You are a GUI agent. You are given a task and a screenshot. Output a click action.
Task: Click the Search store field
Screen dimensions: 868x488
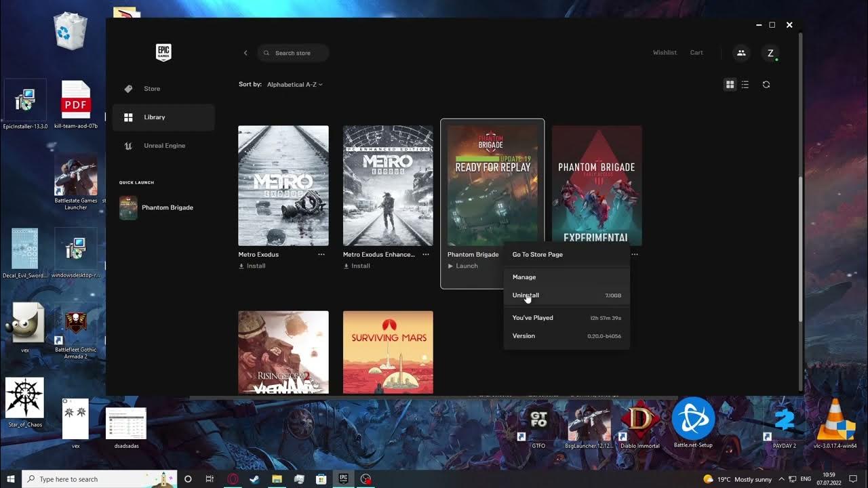tap(293, 53)
